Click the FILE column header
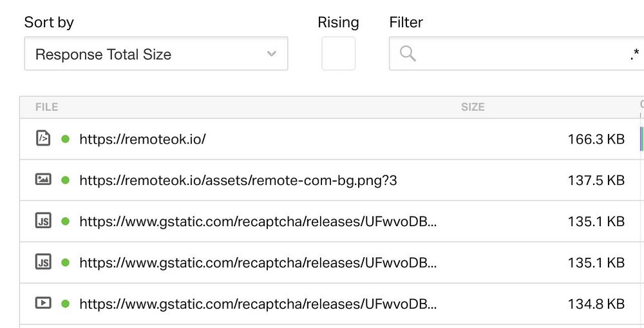Screen dimensions: 644x328 pyautogui.click(x=47, y=107)
